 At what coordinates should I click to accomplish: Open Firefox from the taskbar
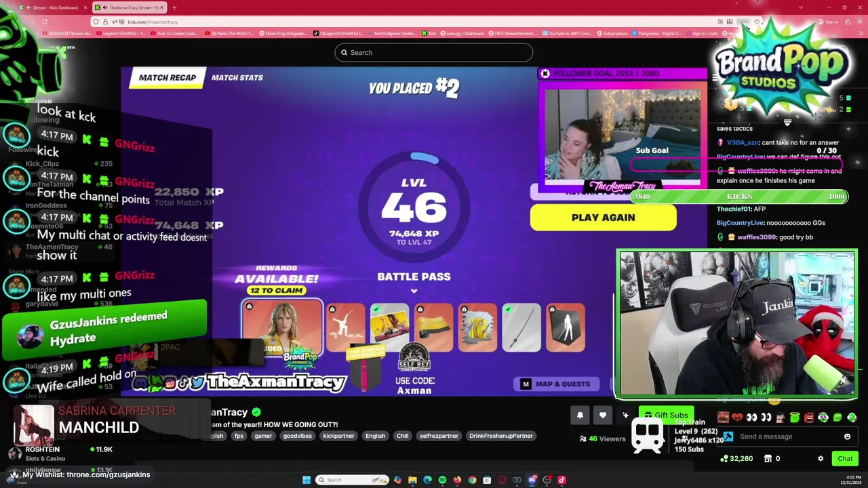457,480
